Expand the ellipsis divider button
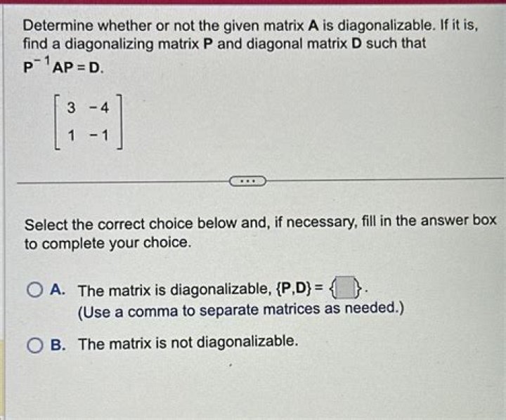The width and height of the screenshot is (506, 420). tap(247, 181)
